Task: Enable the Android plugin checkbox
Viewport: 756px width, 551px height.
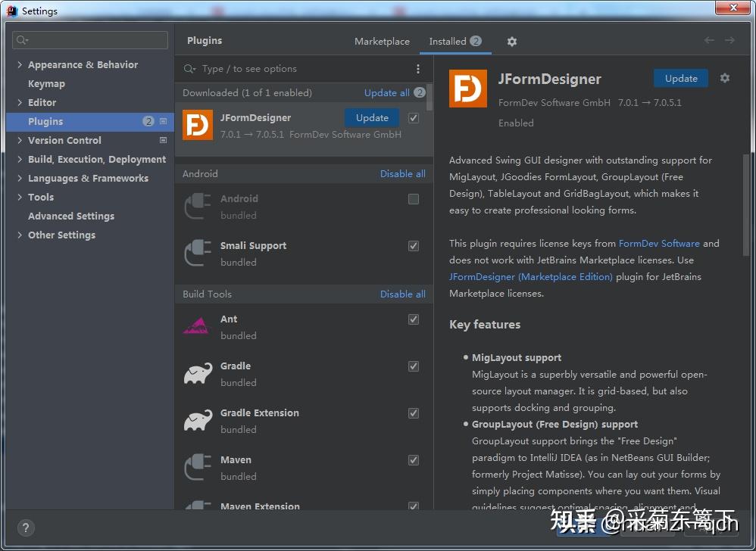Action: (x=414, y=199)
